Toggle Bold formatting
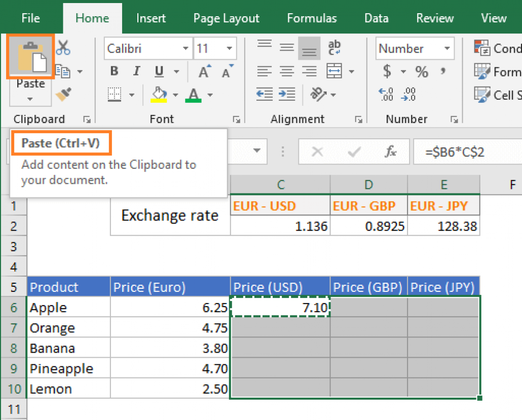This screenshot has height=420, width=522. click(114, 71)
